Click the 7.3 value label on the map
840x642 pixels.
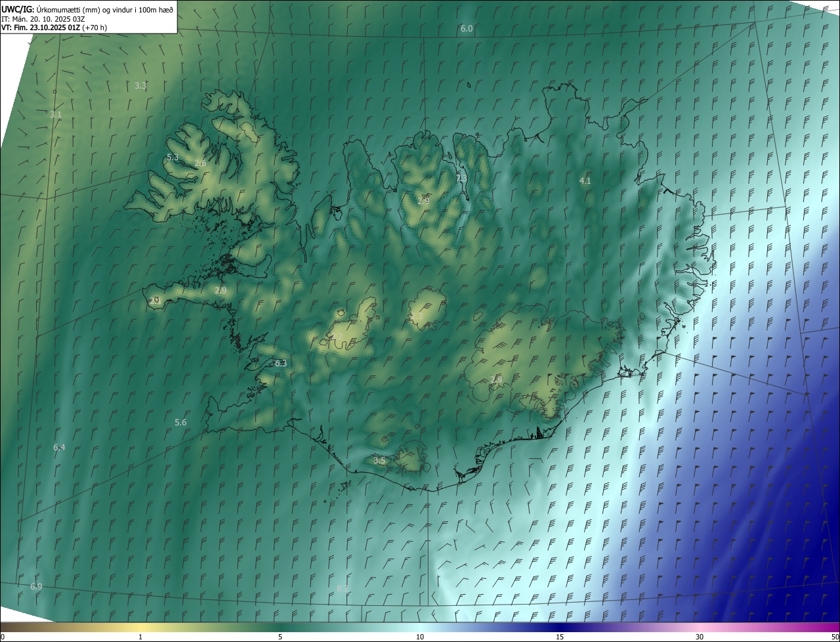461,178
